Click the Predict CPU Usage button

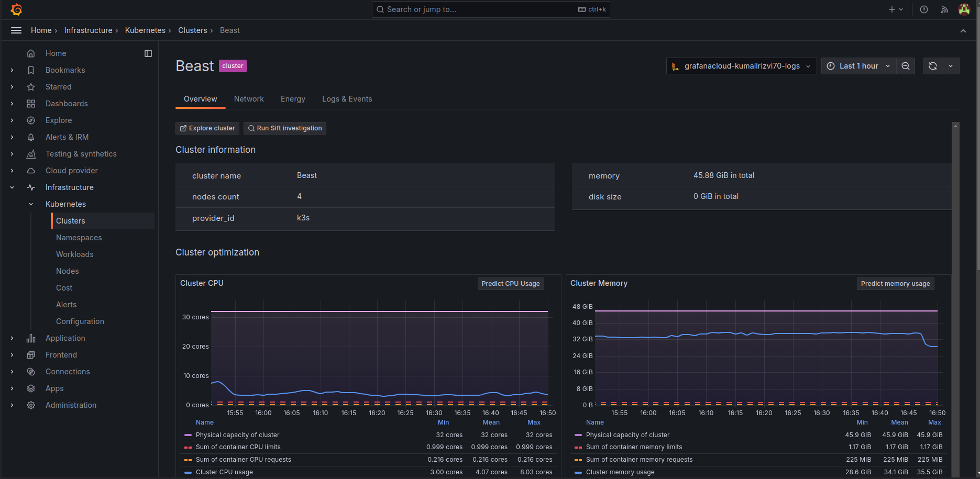(511, 284)
